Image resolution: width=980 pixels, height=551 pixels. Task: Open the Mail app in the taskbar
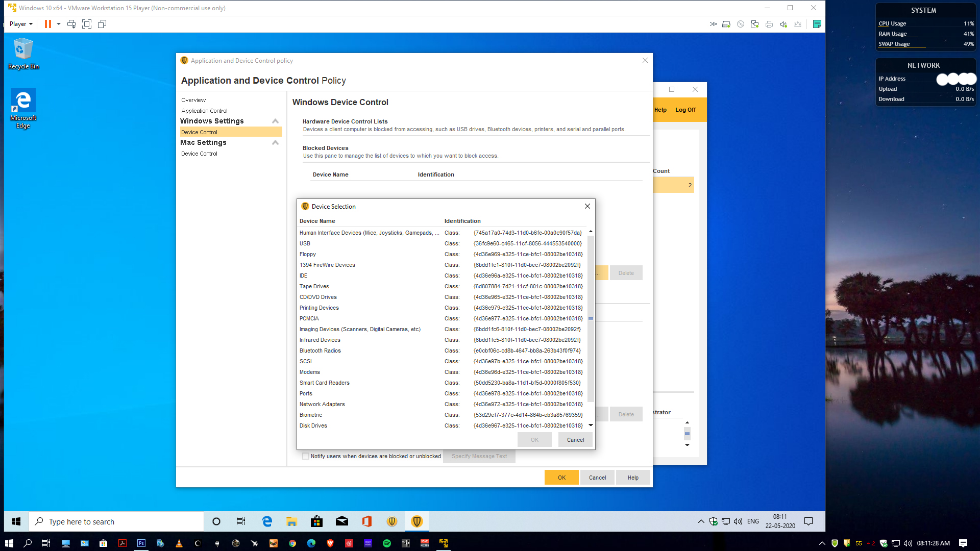(x=342, y=521)
